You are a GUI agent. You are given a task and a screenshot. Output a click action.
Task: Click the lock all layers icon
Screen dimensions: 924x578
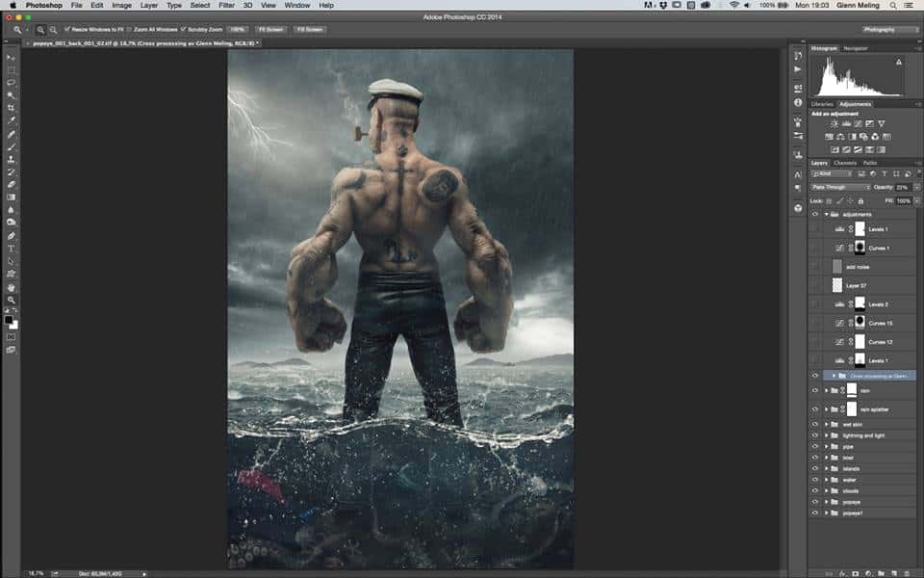pos(861,200)
